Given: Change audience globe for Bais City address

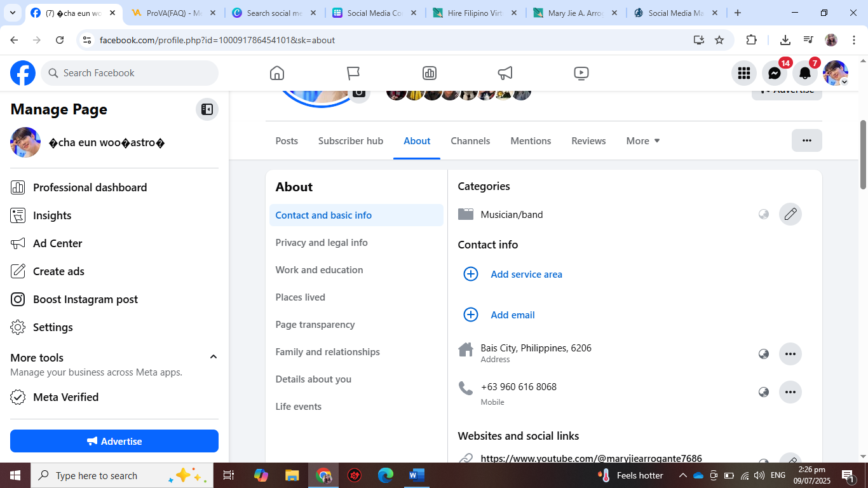Looking at the screenshot, I should pyautogui.click(x=764, y=354).
